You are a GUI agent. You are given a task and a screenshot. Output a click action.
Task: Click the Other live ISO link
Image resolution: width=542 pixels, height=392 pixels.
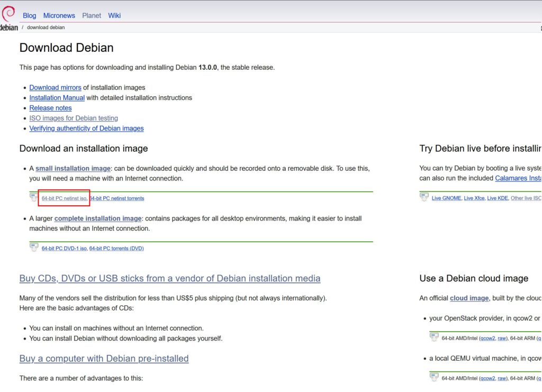[x=526, y=198]
